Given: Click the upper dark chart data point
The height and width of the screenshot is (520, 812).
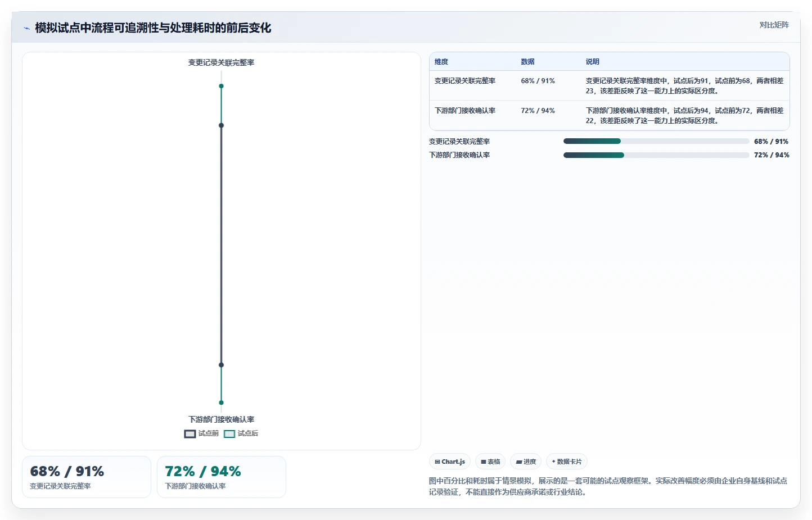Looking at the screenshot, I should [x=221, y=125].
